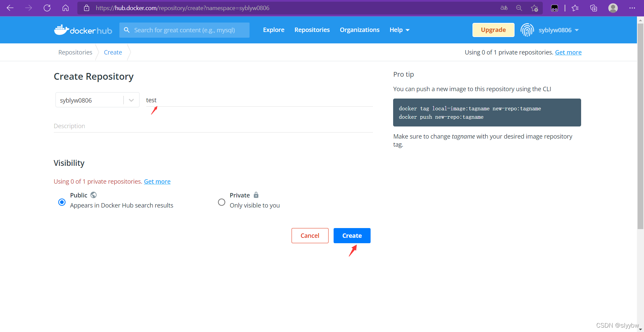The width and height of the screenshot is (644, 332).
Task: Open the Explore page
Action: [274, 30]
